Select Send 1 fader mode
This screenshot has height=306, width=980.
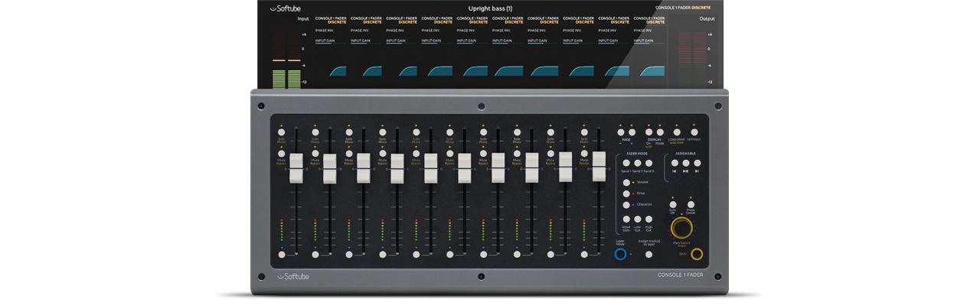(626, 163)
